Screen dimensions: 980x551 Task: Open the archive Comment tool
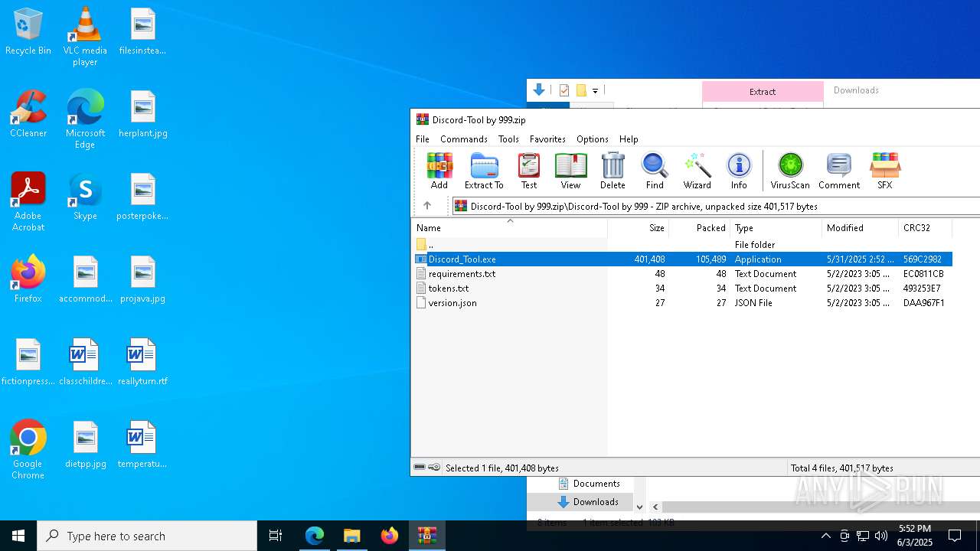tap(839, 171)
